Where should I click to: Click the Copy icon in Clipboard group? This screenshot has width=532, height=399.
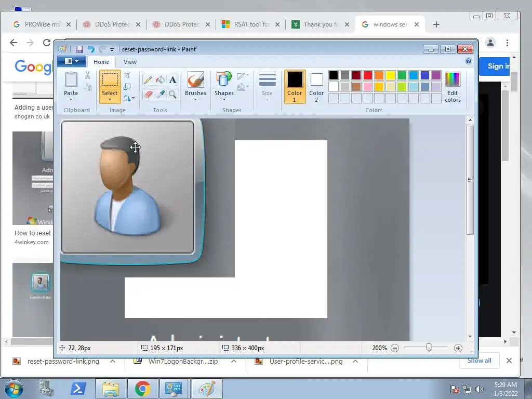coord(87,87)
